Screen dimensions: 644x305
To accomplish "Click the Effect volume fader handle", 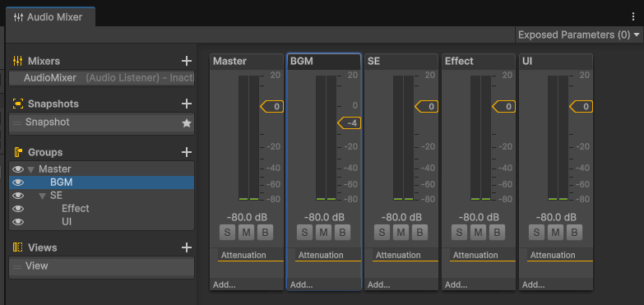I will (503, 107).
